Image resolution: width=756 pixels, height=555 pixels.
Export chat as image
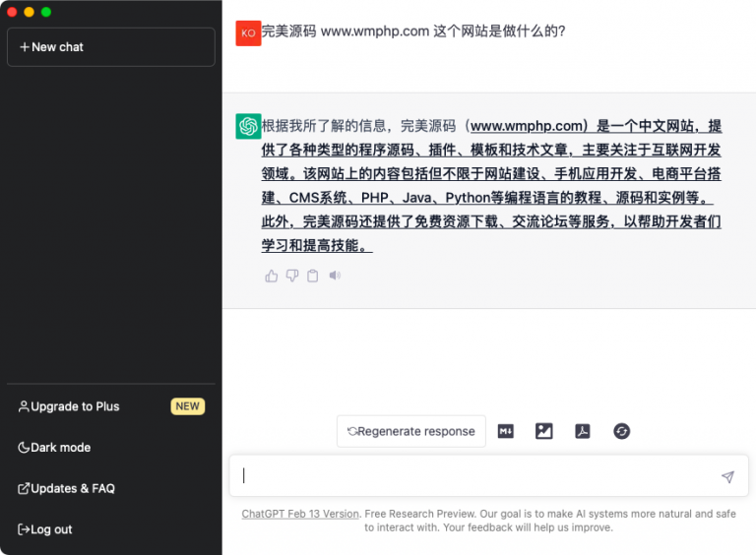pyautogui.click(x=544, y=431)
